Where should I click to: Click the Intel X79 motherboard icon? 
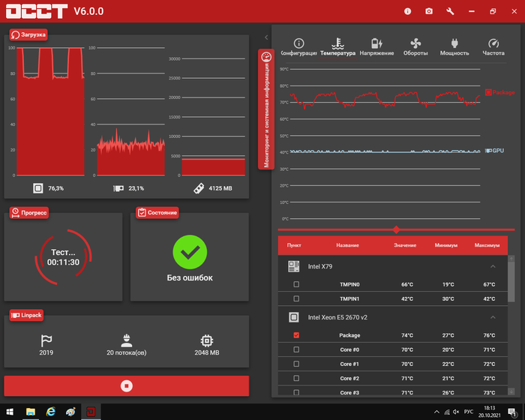tap(294, 266)
